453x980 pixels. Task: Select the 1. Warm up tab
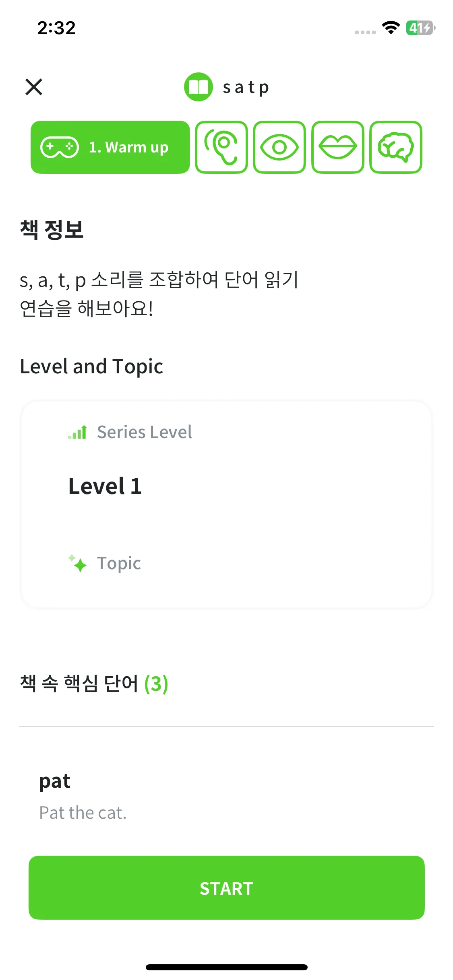110,147
